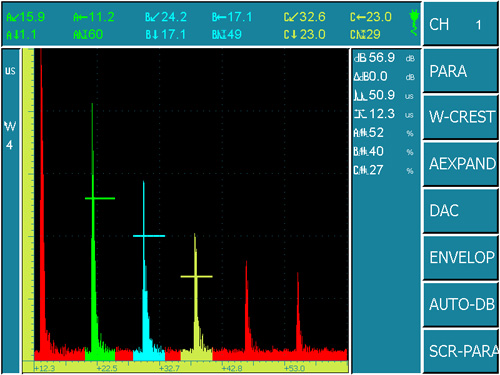The width and height of the screenshot is (500, 375).
Task: Toggle the ENVELOP function
Action: pyautogui.click(x=460, y=257)
